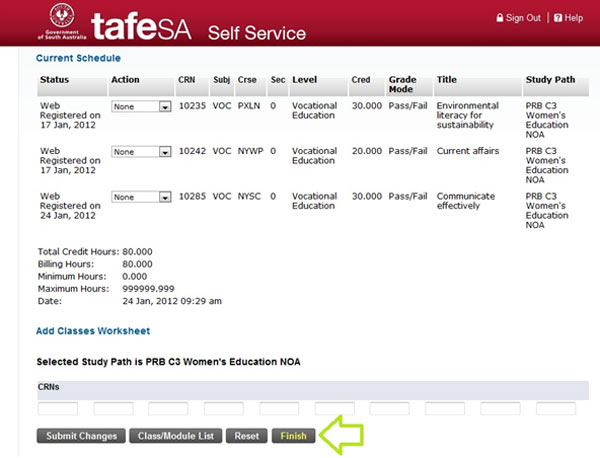The image size is (600, 458).
Task: Click the tafeSA logo
Action: (141, 26)
